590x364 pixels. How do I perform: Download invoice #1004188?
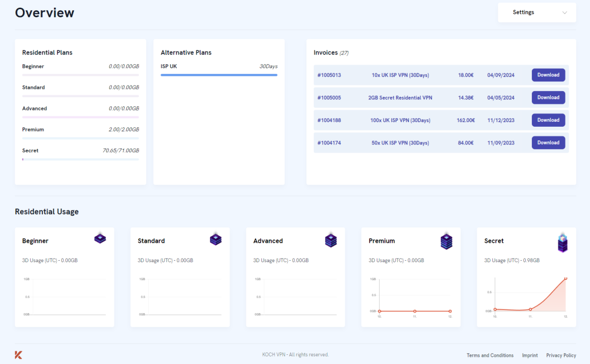[548, 120]
